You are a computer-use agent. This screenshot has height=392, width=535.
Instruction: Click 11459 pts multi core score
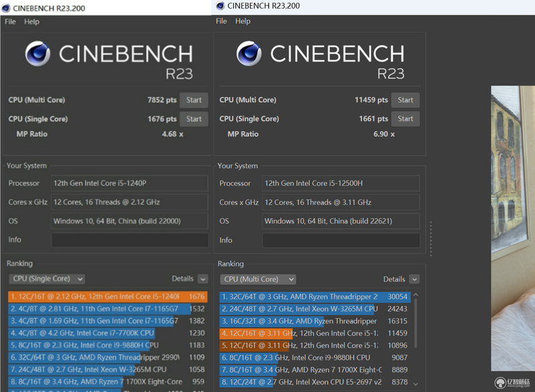tap(371, 100)
